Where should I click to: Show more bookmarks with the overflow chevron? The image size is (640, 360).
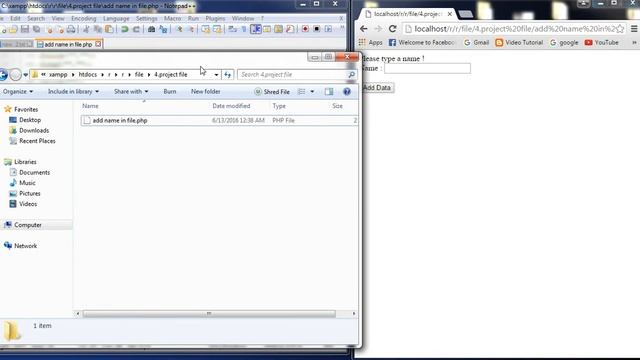(634, 42)
